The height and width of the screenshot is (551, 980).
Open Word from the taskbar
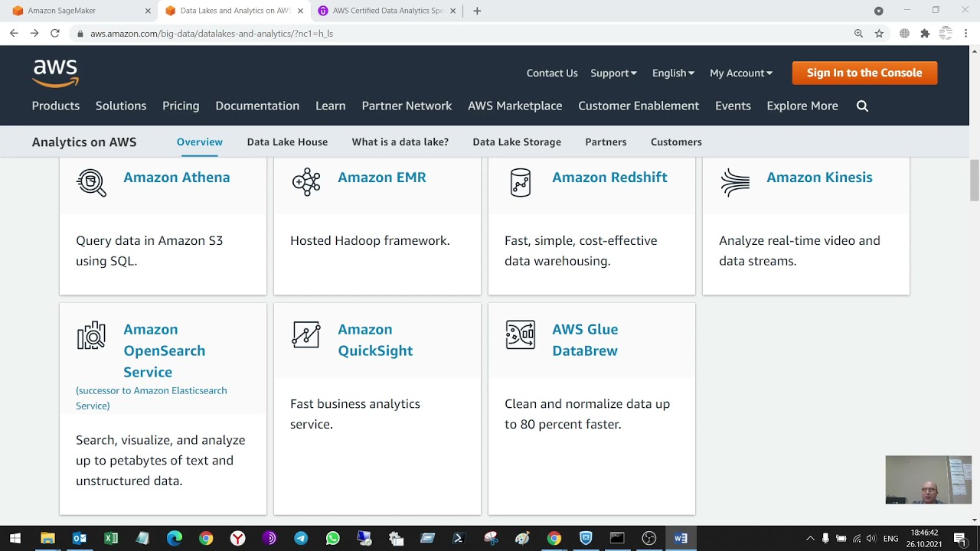click(681, 538)
